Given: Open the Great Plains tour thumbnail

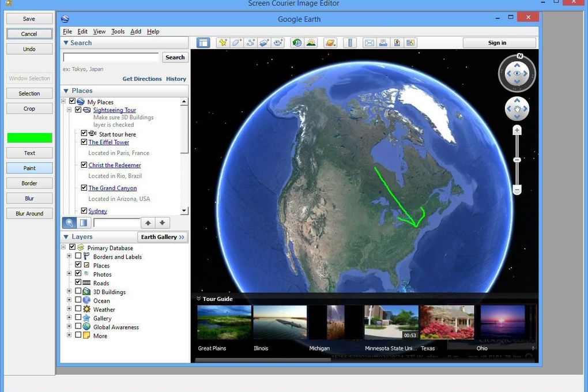Looking at the screenshot, I should (x=224, y=322).
